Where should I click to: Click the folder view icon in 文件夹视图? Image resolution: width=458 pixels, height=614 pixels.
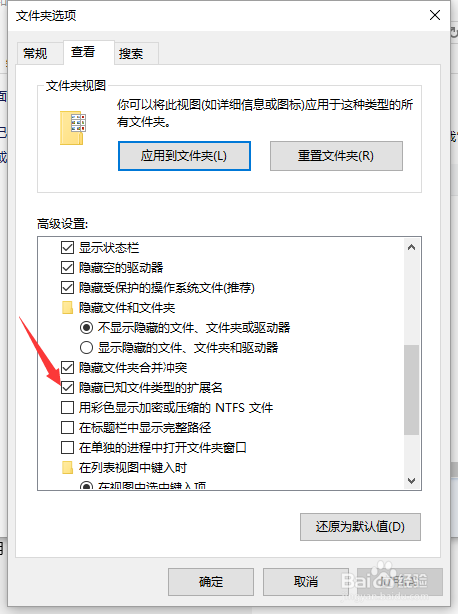pos(73,128)
